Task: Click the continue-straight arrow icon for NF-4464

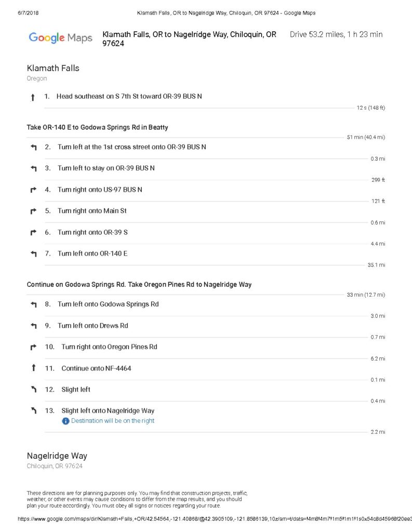Action: [x=33, y=368]
